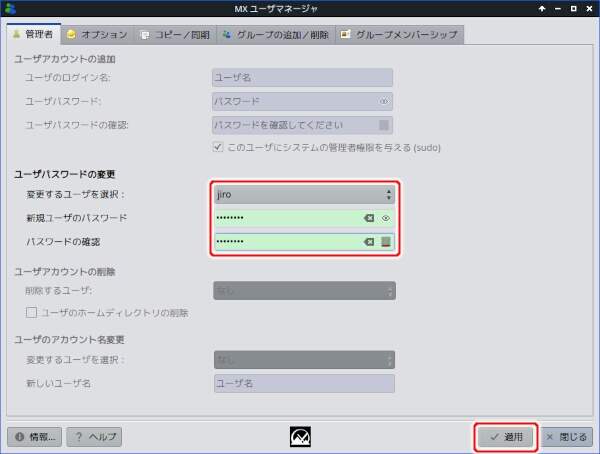Minimize the MX ユーザマネージャ window
This screenshot has width=600, height=454.
point(558,8)
